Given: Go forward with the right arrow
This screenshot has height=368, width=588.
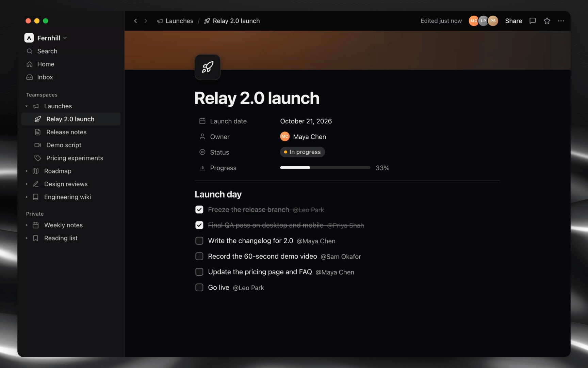Looking at the screenshot, I should coord(146,21).
